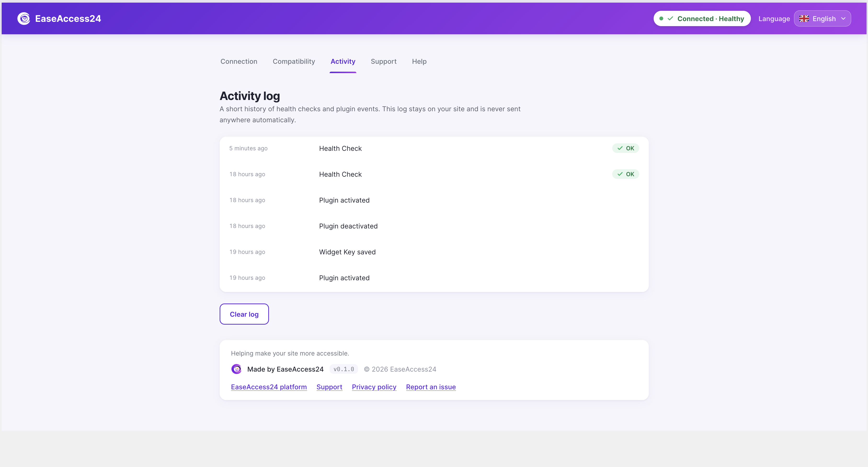
Task: Open the footer Support link
Action: click(329, 387)
